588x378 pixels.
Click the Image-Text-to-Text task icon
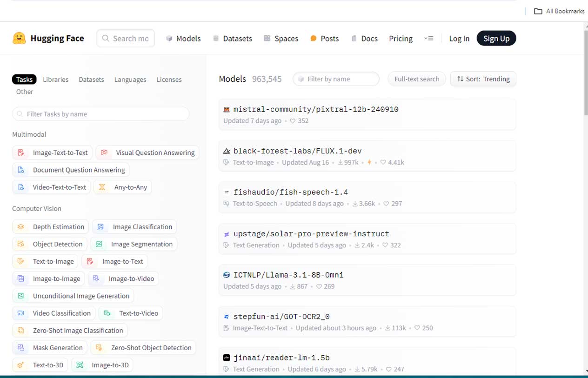point(21,153)
